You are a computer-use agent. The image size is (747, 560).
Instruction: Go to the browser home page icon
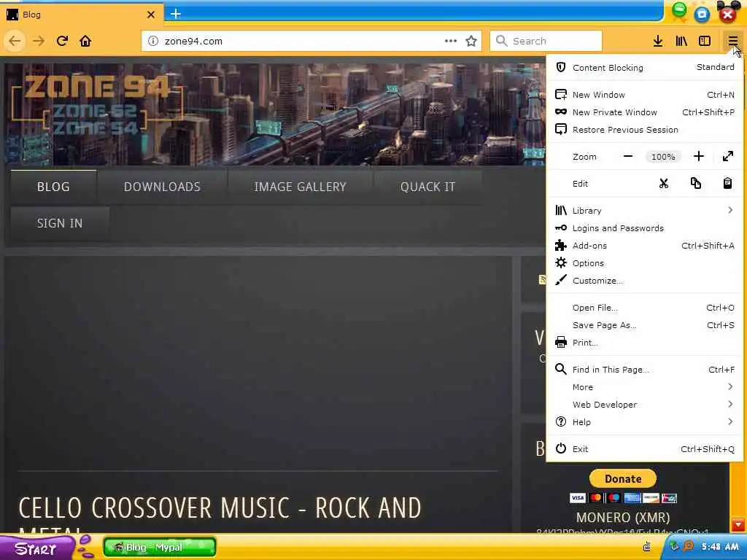coord(85,41)
